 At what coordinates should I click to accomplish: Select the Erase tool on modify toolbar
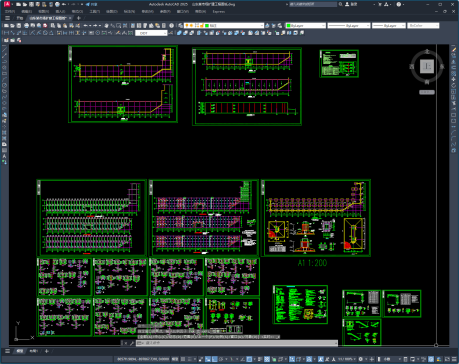click(x=454, y=50)
